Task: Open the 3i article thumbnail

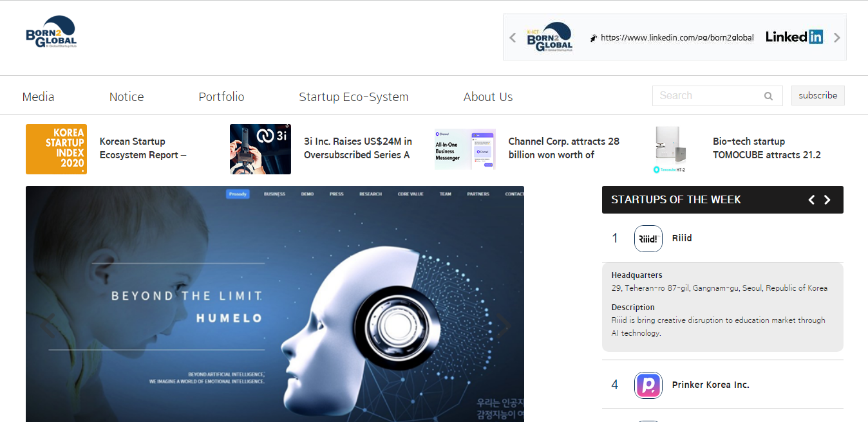Action: (260, 149)
